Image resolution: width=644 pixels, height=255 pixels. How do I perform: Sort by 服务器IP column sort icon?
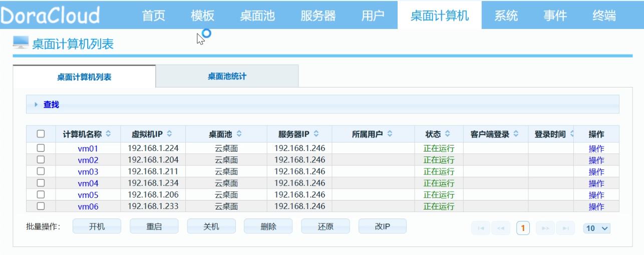316,134
